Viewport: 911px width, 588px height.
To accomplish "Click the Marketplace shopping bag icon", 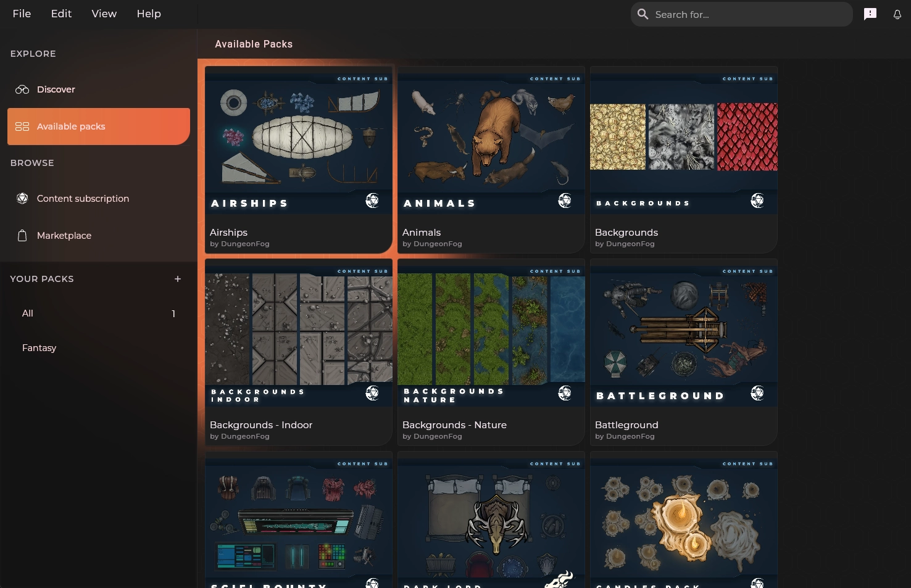I will pyautogui.click(x=22, y=236).
